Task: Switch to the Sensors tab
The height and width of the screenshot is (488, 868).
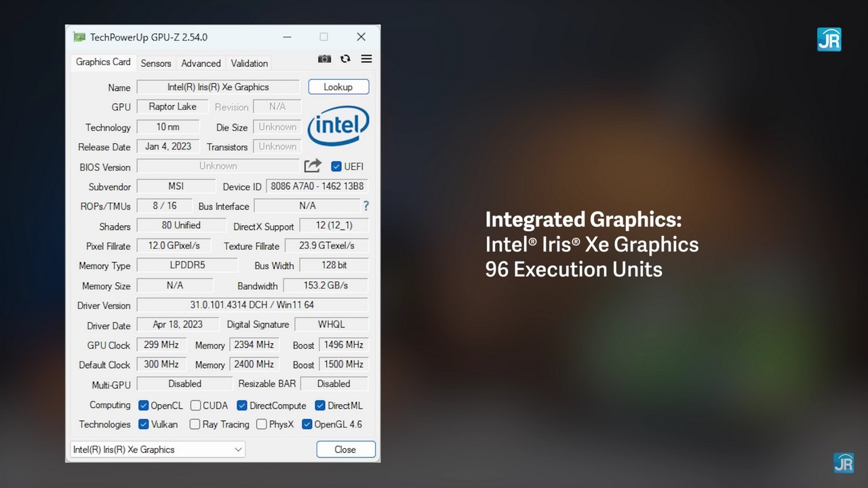Action: pyautogui.click(x=156, y=63)
